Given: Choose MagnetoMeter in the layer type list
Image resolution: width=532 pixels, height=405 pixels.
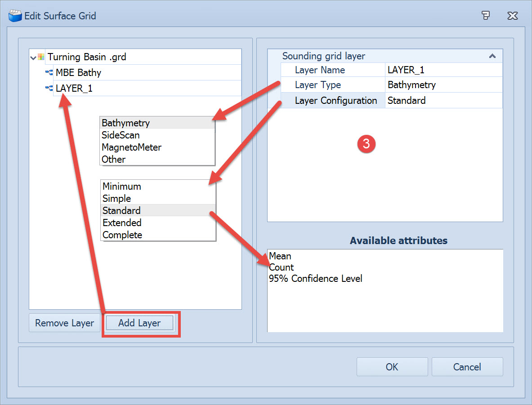Looking at the screenshot, I should pyautogui.click(x=157, y=147).
